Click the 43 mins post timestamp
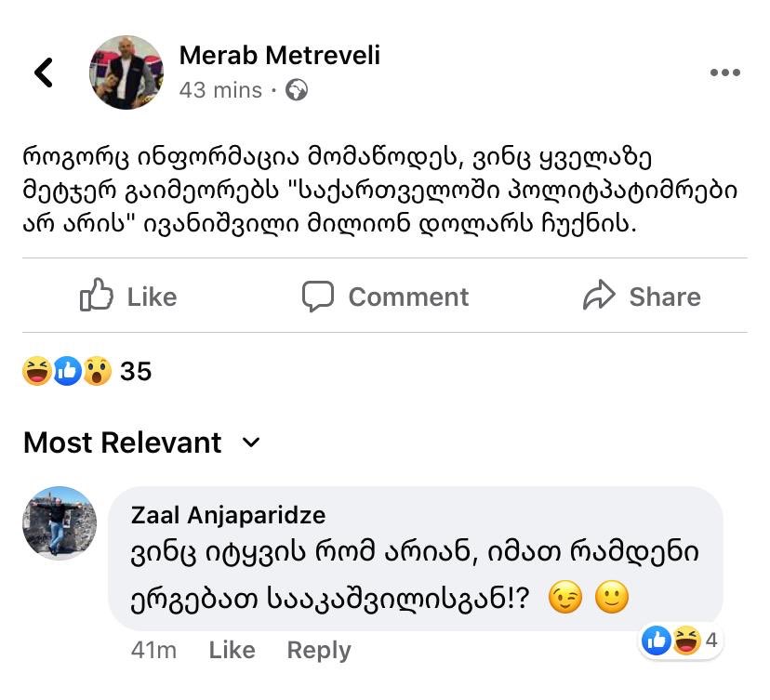The height and width of the screenshot is (700, 770). click(220, 90)
